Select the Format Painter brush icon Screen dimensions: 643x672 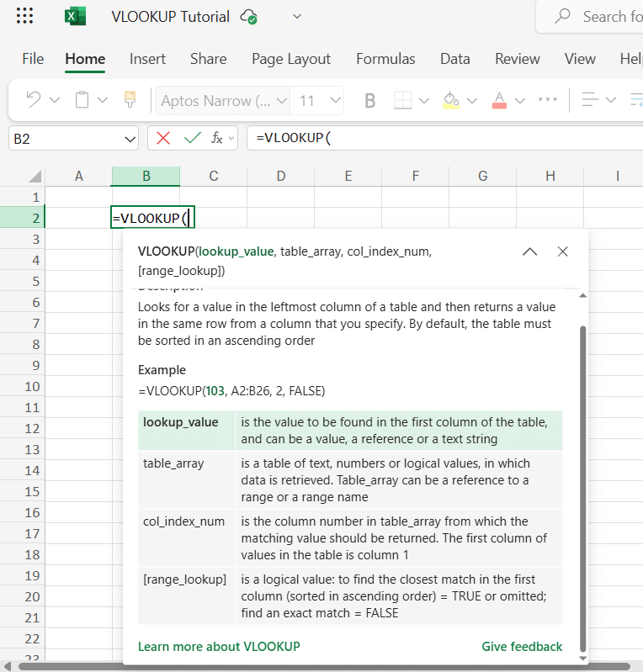[x=130, y=99]
